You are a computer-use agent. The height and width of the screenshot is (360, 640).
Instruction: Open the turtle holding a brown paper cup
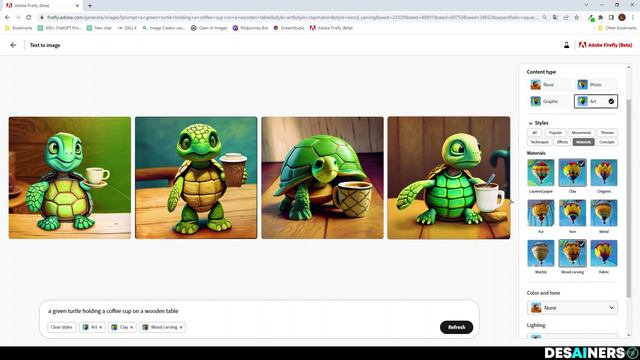(196, 178)
